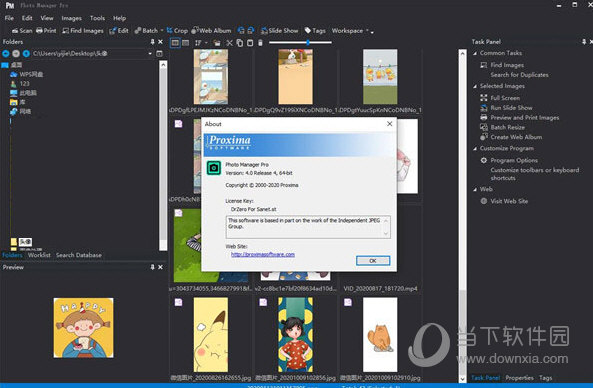Select the 网络 network tree item
Viewport: 593px width, 388px height.
pyautogui.click(x=20, y=111)
